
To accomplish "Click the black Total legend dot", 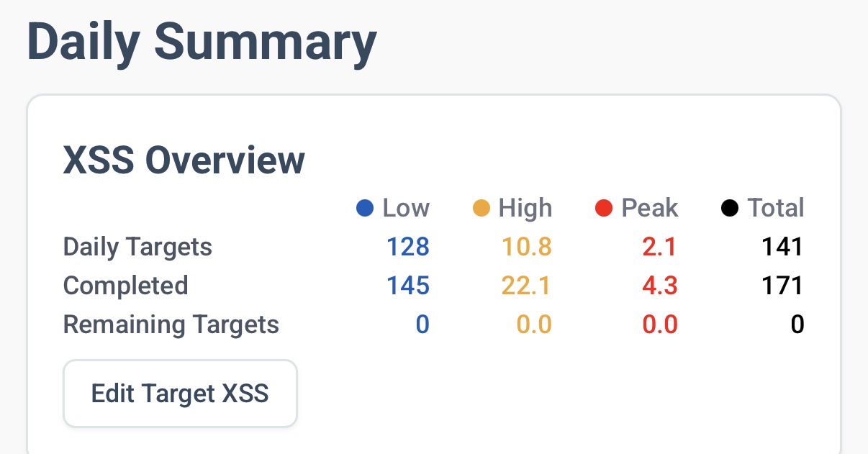I will click(730, 209).
